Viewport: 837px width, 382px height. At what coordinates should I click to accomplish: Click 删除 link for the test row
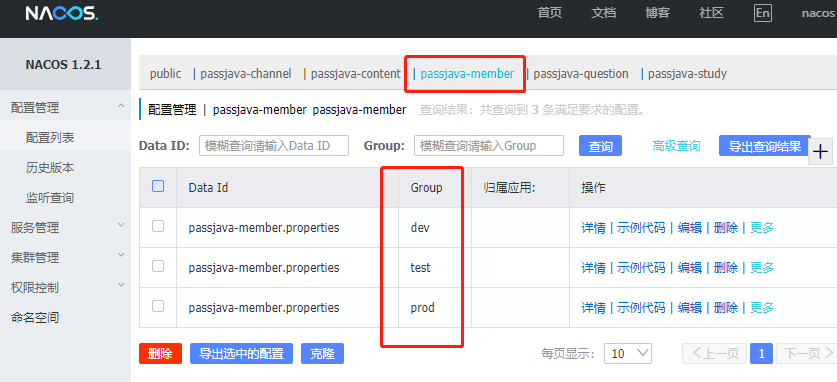[725, 267]
